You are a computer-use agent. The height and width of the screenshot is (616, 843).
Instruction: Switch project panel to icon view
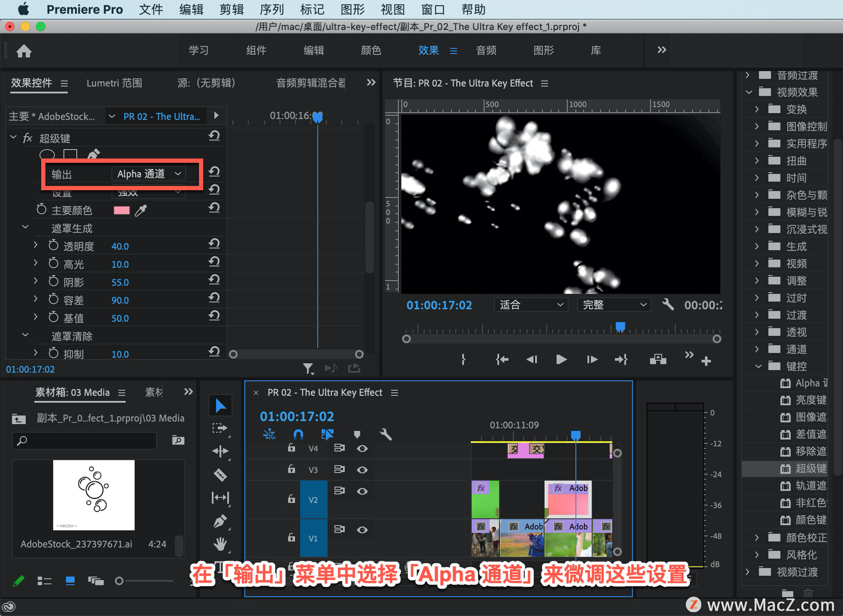[x=70, y=581]
